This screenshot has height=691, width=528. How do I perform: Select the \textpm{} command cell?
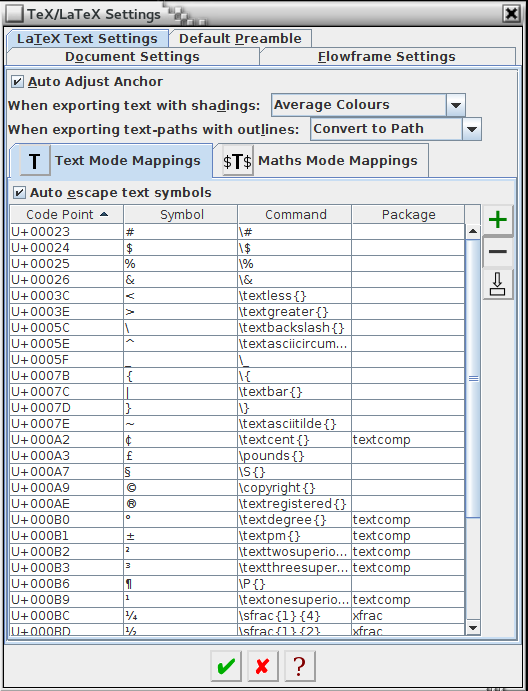(x=295, y=535)
